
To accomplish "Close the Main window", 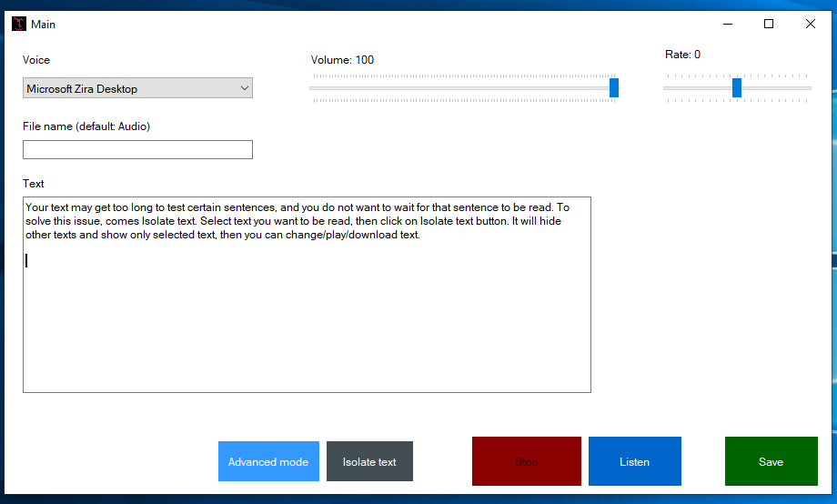I will pyautogui.click(x=811, y=24).
